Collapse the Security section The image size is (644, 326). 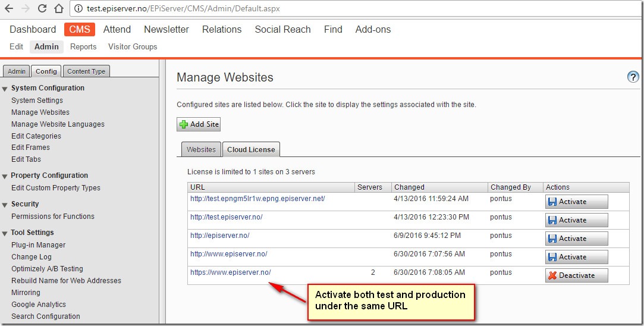pos(5,204)
